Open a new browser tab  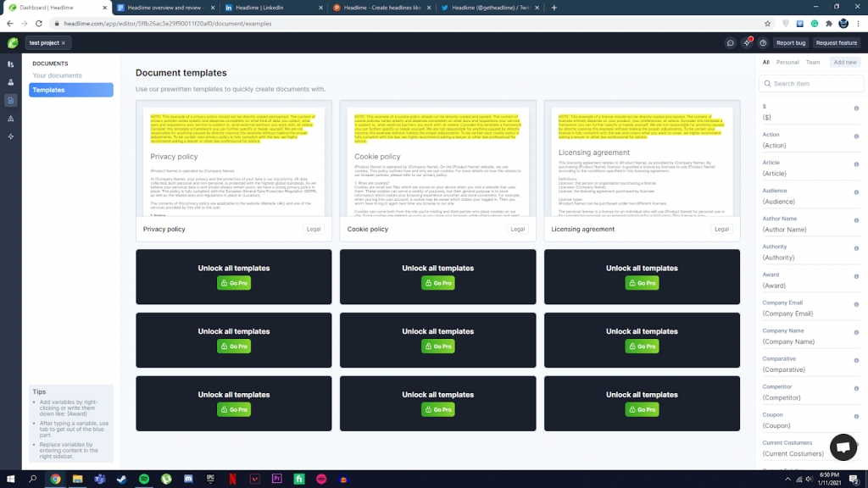tap(554, 8)
